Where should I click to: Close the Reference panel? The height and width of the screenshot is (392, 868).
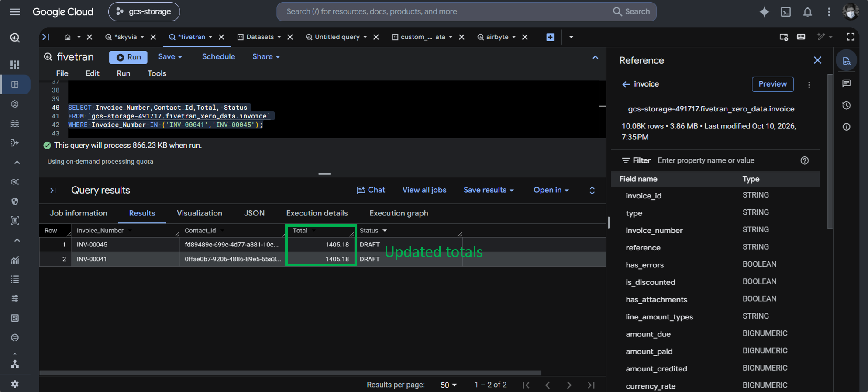point(817,60)
